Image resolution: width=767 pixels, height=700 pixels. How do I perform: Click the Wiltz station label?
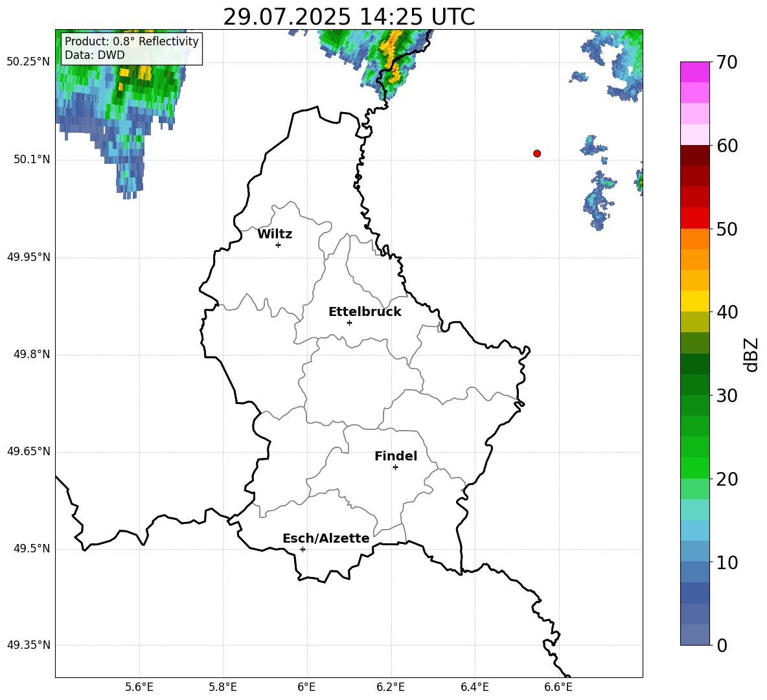coord(275,234)
